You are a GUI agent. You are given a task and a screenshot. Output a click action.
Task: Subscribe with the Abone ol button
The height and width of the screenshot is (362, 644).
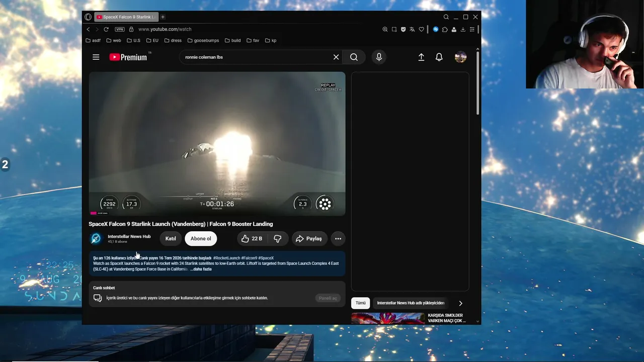(x=201, y=239)
